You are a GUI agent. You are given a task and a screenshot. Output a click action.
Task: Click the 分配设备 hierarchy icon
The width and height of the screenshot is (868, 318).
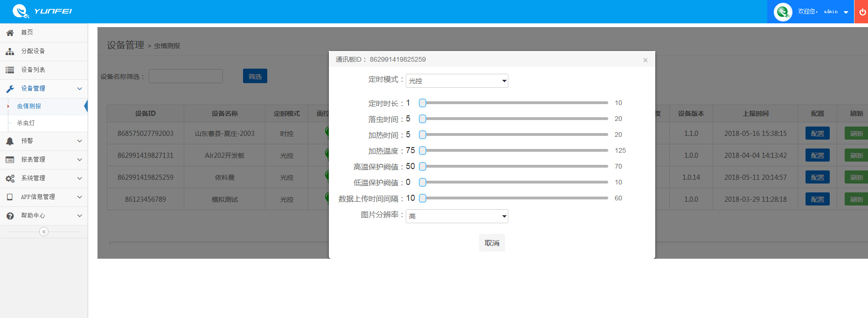pyautogui.click(x=10, y=51)
